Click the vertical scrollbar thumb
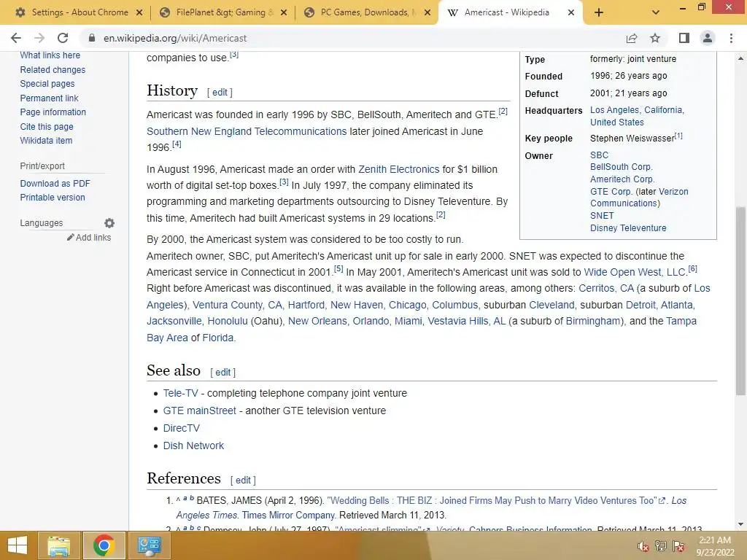This screenshot has height=560, width=747. (740, 301)
